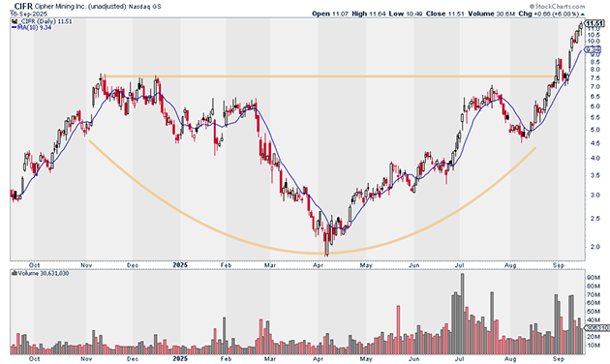Select the High 11.64 value

pos(369,14)
